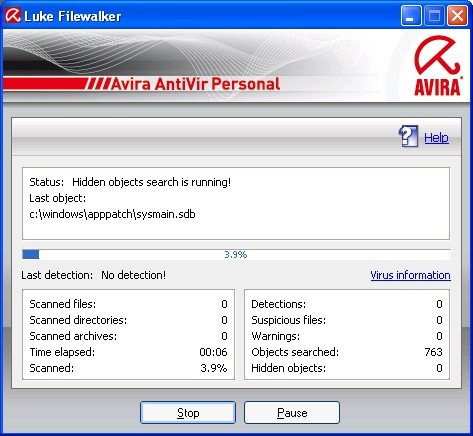473x436 pixels.
Task: Click the large Avira logo in the banner
Action: pos(438,67)
